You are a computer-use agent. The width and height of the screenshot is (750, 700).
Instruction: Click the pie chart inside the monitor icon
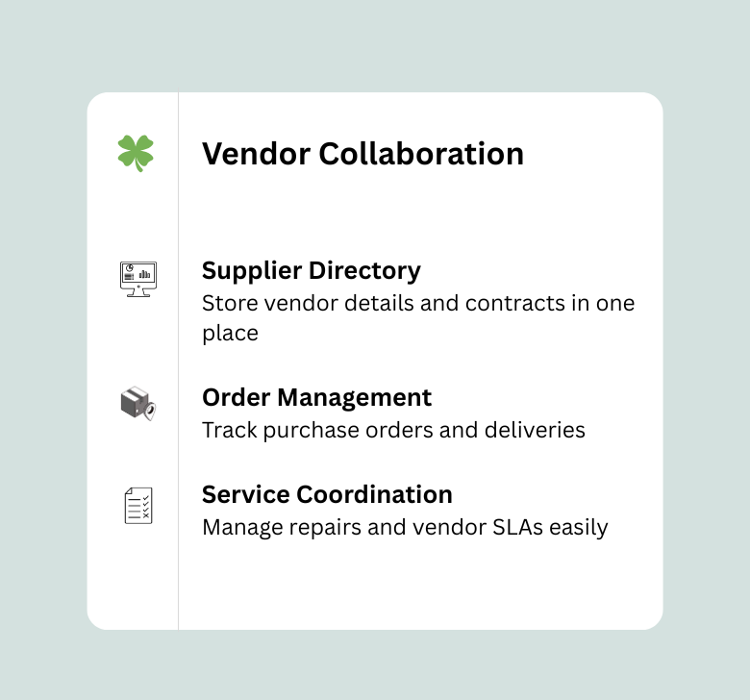129,269
